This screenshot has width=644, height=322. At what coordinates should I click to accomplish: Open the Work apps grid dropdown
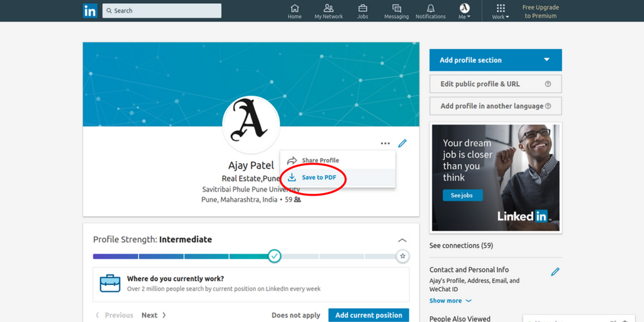(501, 11)
